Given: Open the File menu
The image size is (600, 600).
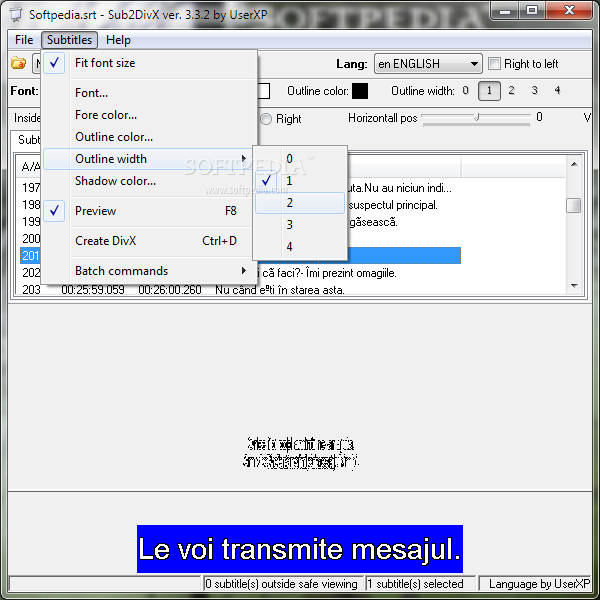Looking at the screenshot, I should click(x=24, y=40).
